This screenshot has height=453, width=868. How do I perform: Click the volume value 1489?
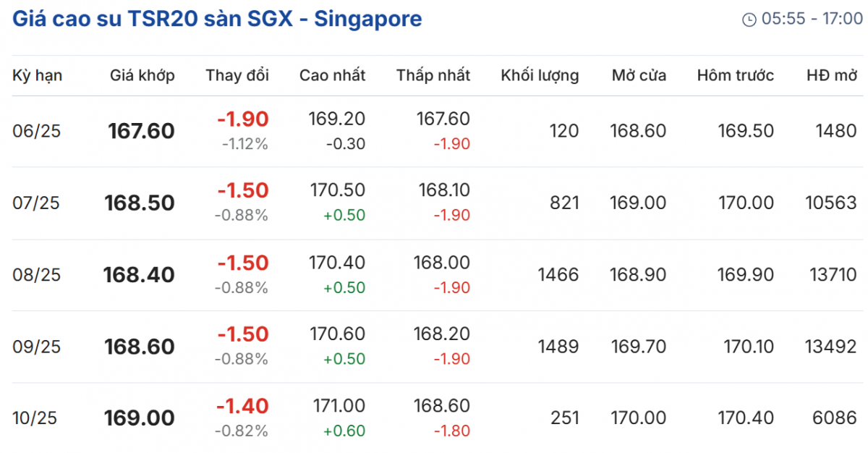point(558,347)
